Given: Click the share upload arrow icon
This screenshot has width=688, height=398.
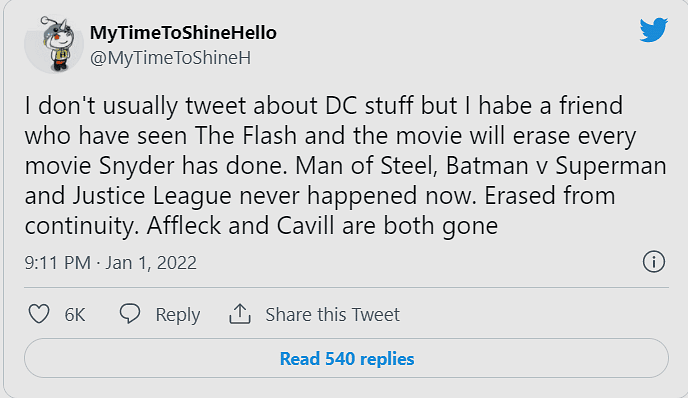Looking at the screenshot, I should point(240,314).
